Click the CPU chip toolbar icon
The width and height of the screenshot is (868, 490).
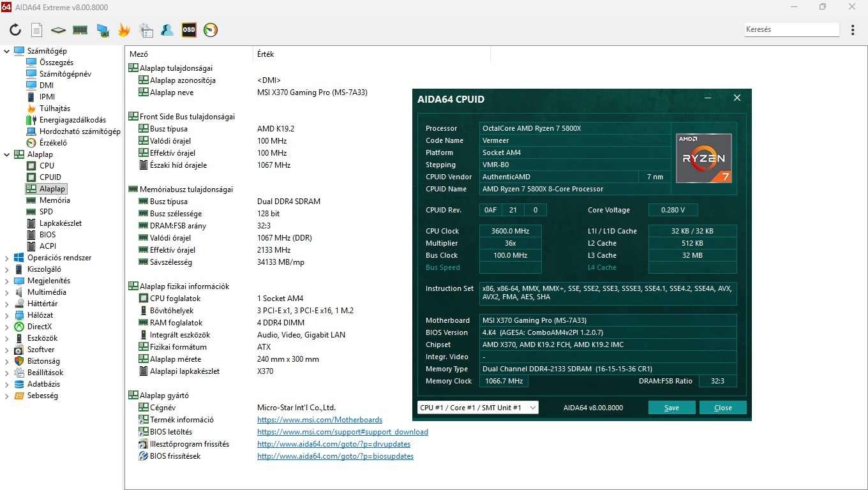(58, 29)
